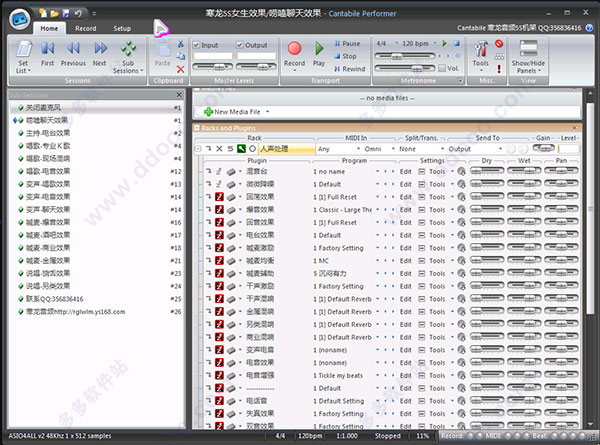Click the vertical scrollbar of the plugin list
This screenshot has width=600, height=445.
590,209
